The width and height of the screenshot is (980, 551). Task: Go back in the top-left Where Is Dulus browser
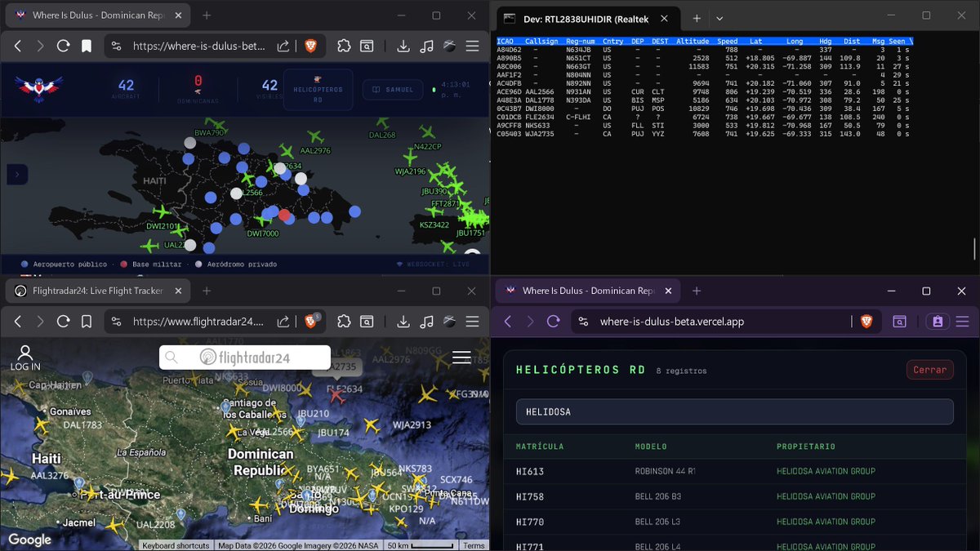pyautogui.click(x=18, y=47)
